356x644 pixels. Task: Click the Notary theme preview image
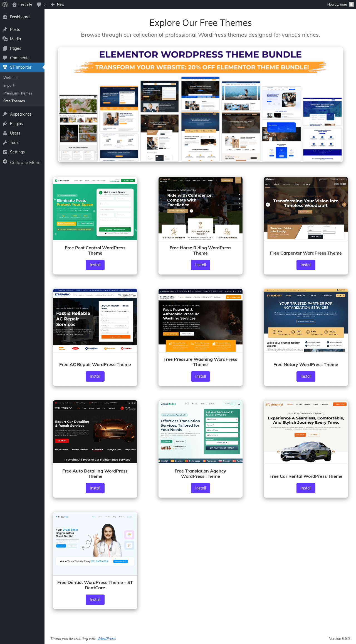tap(306, 320)
